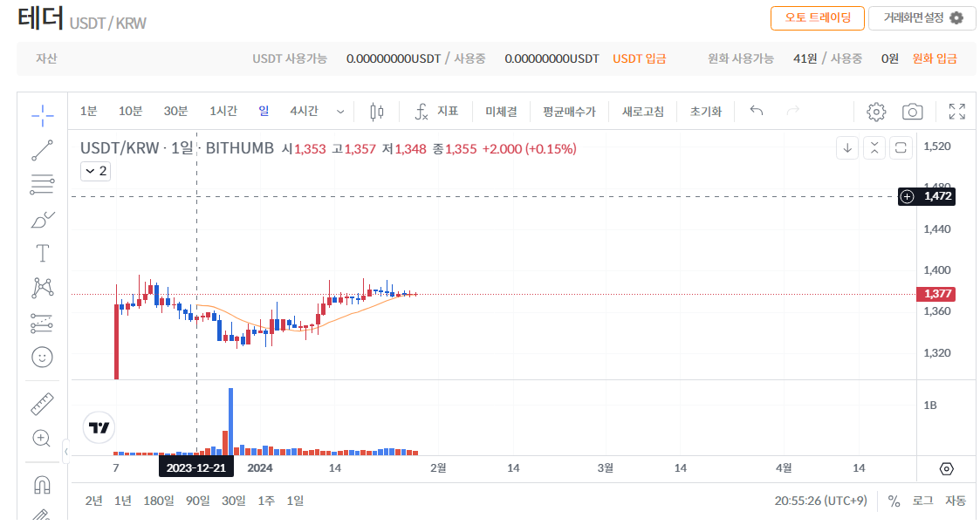This screenshot has height=525, width=980.
Task: Set range to 1주
Action: (x=266, y=501)
